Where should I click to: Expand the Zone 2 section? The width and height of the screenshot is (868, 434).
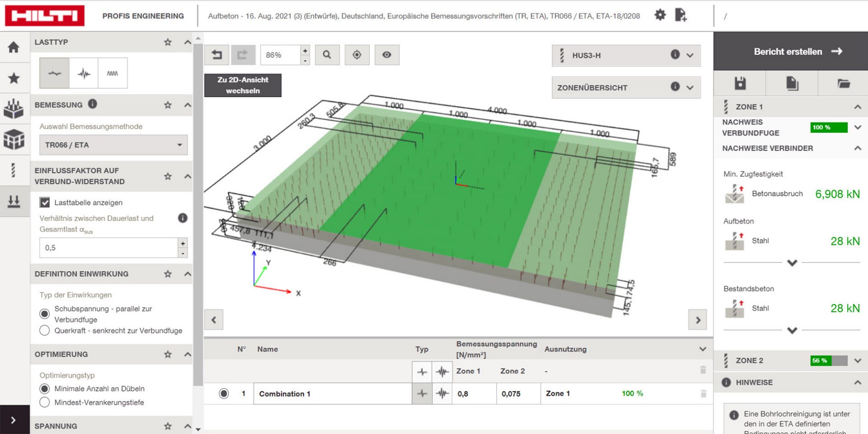[858, 361]
